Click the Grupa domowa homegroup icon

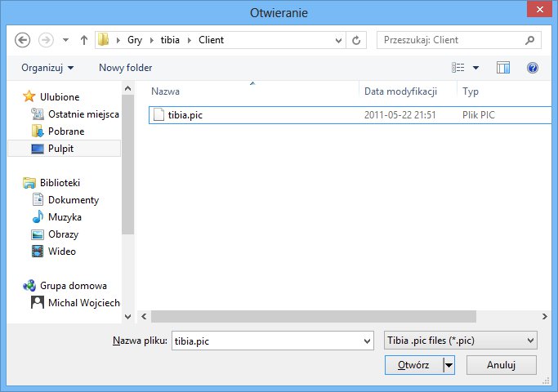pyautogui.click(x=29, y=285)
